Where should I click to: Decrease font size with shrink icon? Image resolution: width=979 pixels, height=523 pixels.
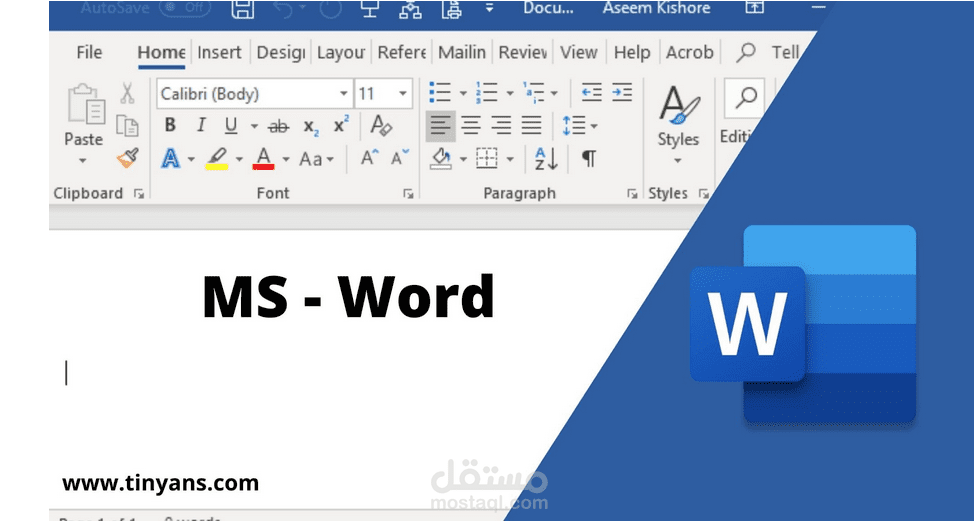400,158
